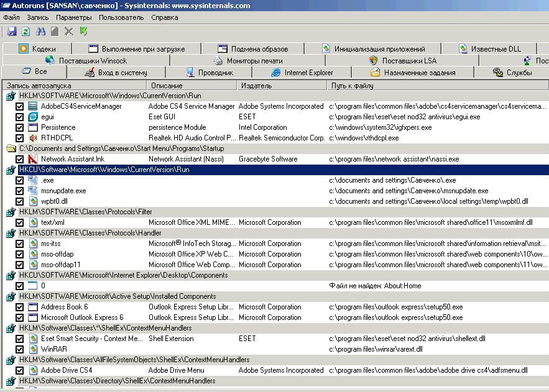
Task: Click the Persistence entry window icon
Action: point(33,127)
